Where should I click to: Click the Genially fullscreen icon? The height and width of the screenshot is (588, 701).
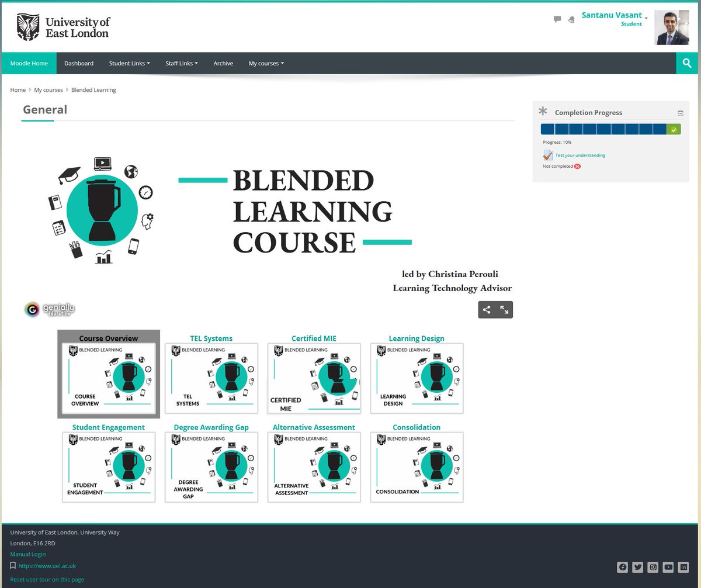click(x=504, y=310)
